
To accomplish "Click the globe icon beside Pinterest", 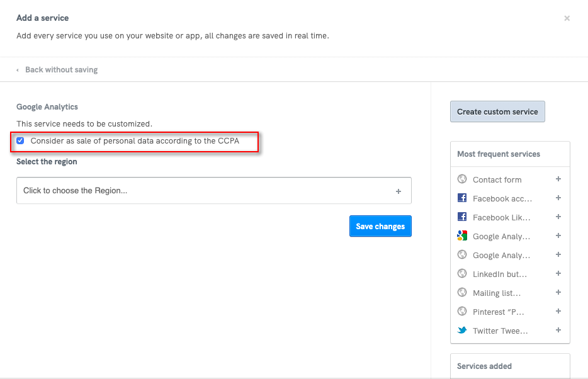I will [462, 312].
